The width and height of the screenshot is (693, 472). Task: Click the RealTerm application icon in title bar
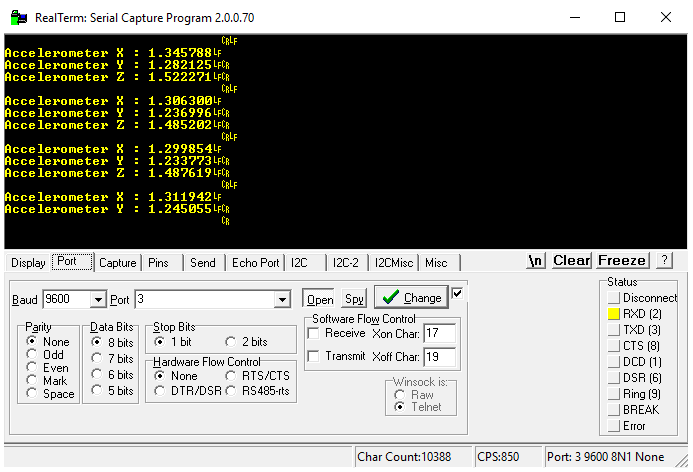(x=18, y=17)
